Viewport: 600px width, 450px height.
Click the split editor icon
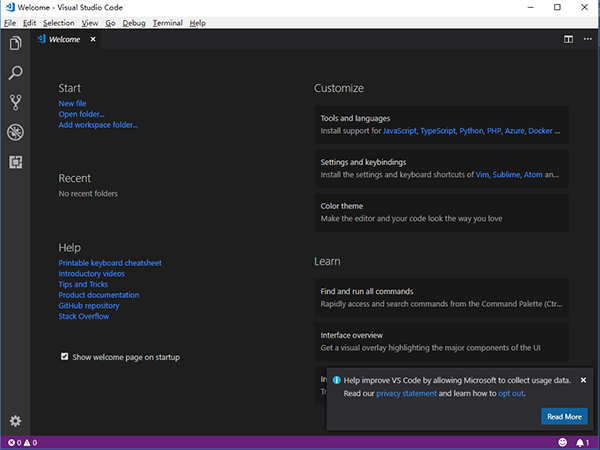568,40
